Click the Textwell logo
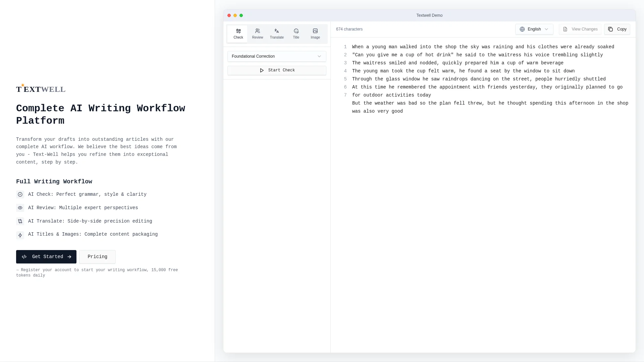 point(41,89)
